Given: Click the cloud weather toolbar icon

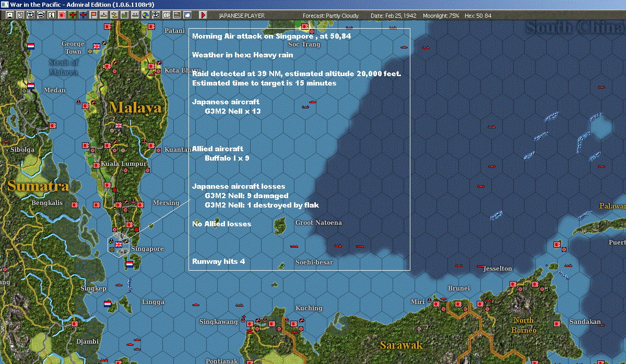Looking at the screenshot, I should tap(187, 15).
